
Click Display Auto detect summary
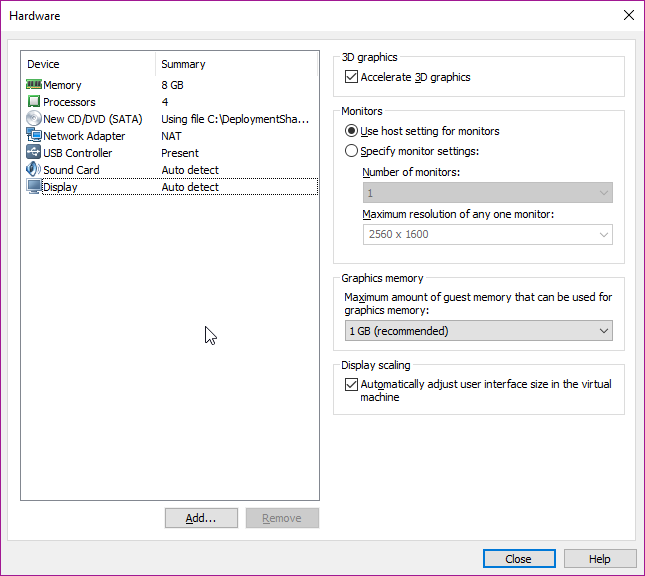[x=190, y=187]
